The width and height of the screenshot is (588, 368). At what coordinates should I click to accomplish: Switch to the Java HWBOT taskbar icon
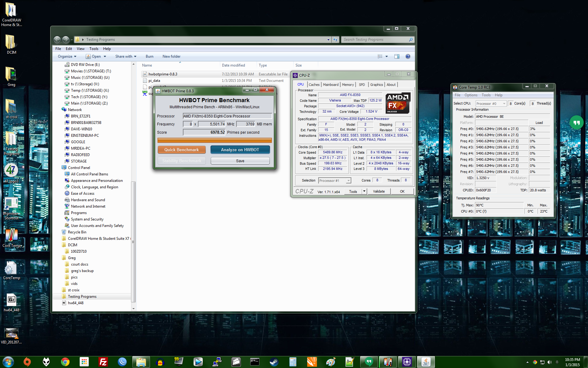click(x=426, y=362)
